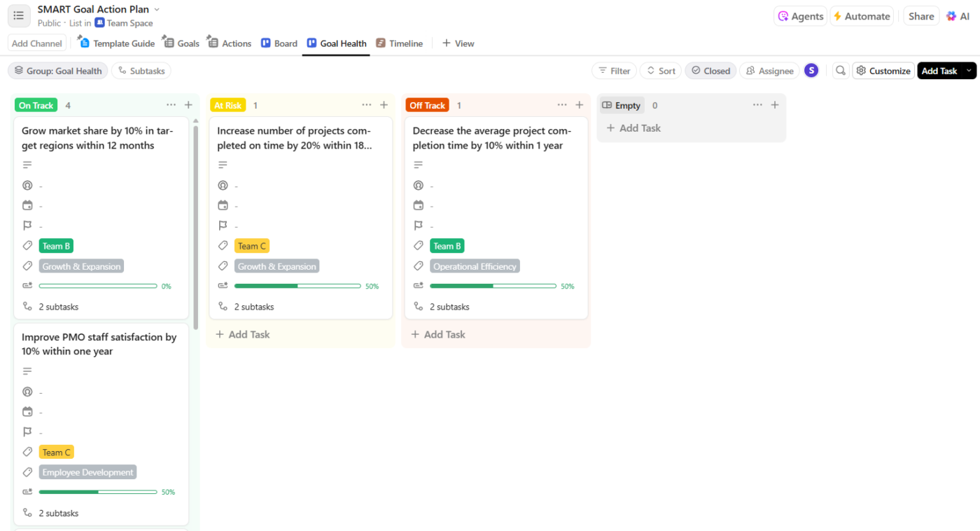The height and width of the screenshot is (531, 980).
Task: Switch to the Board tab
Action: tap(279, 43)
